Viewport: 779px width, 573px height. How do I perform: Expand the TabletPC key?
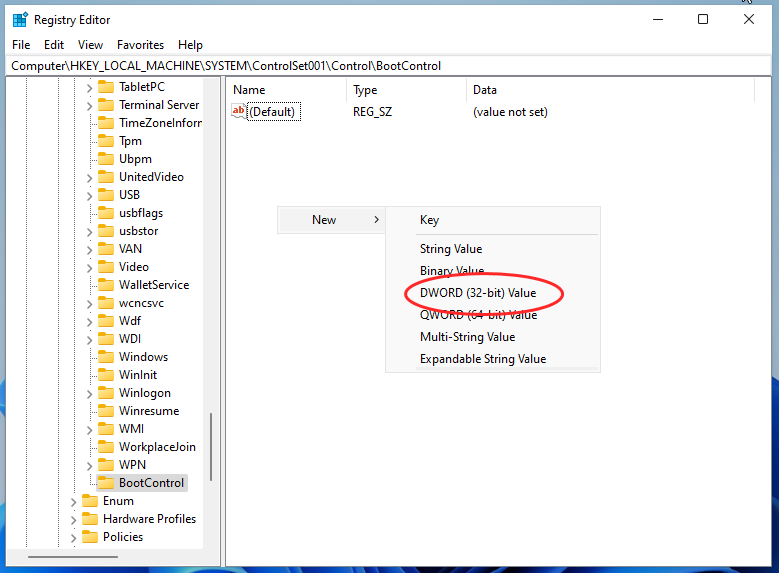click(89, 88)
